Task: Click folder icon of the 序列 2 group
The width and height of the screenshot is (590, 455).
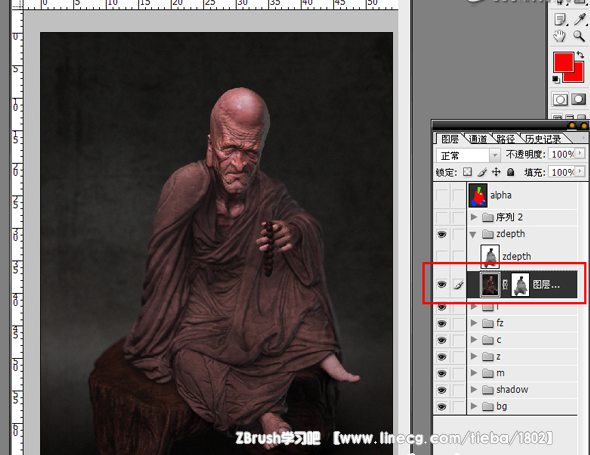Action: [x=488, y=217]
